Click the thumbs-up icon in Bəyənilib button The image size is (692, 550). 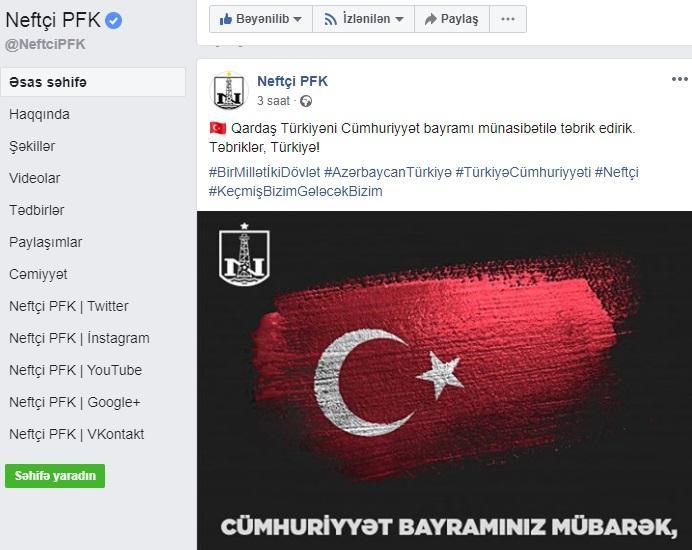226,19
